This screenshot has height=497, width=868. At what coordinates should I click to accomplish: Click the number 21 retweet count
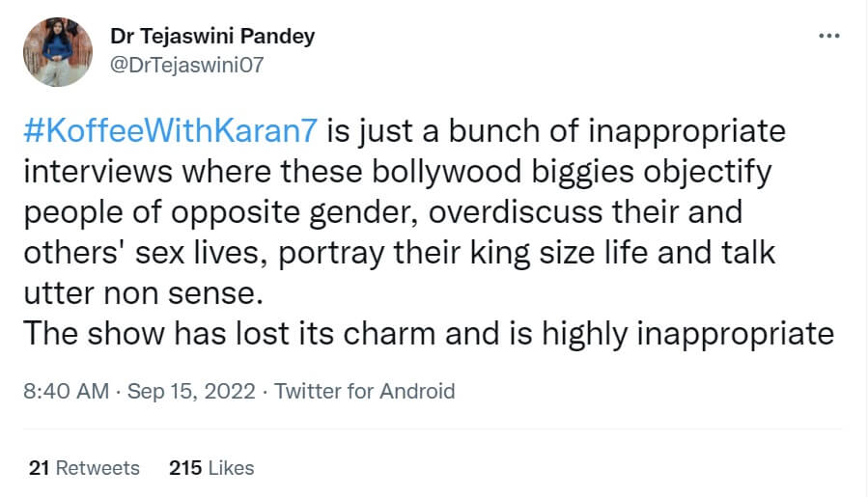coord(39,468)
